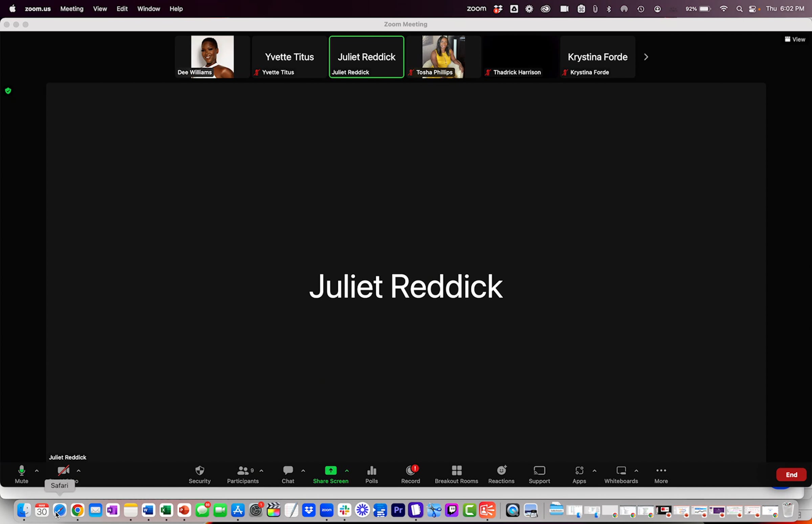Expand audio options arrow beside Mute
The image size is (812, 524).
37,471
